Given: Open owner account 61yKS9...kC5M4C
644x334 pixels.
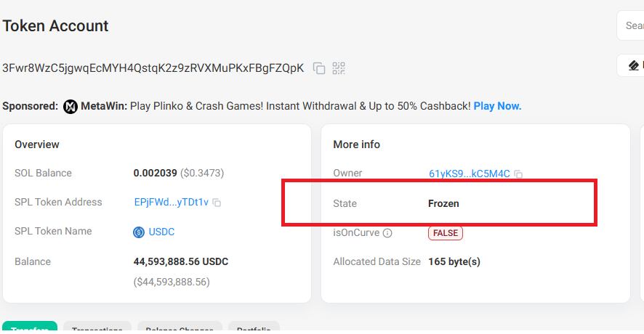Looking at the screenshot, I should 469,174.
